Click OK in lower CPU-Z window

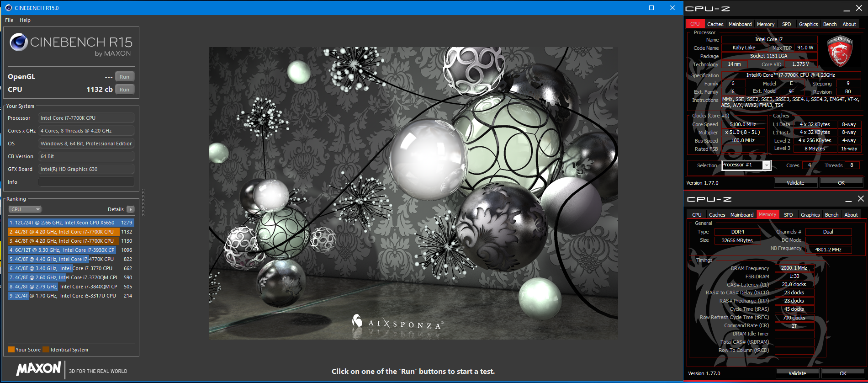click(843, 373)
